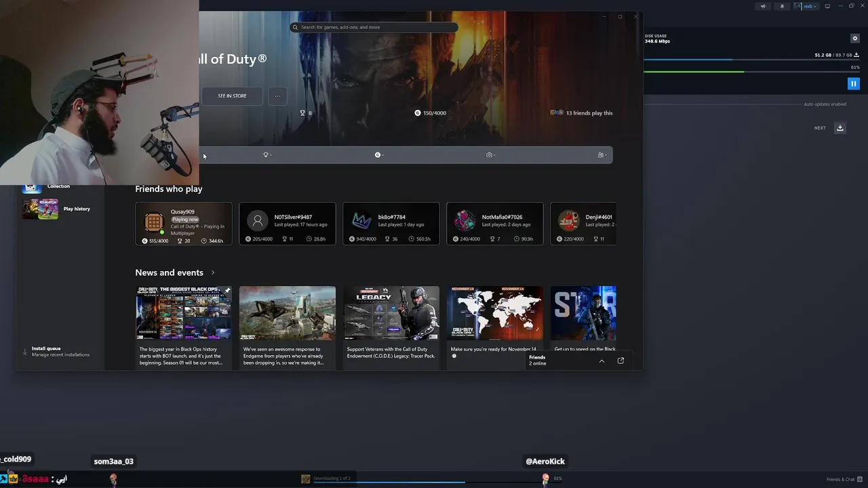Click NotMafia0#7026's avatar icon

point(465,220)
